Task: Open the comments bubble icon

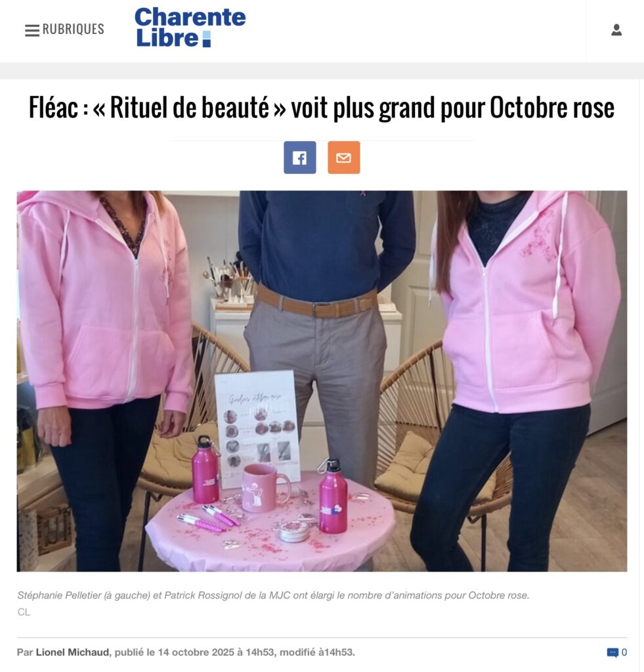Action: [x=612, y=652]
